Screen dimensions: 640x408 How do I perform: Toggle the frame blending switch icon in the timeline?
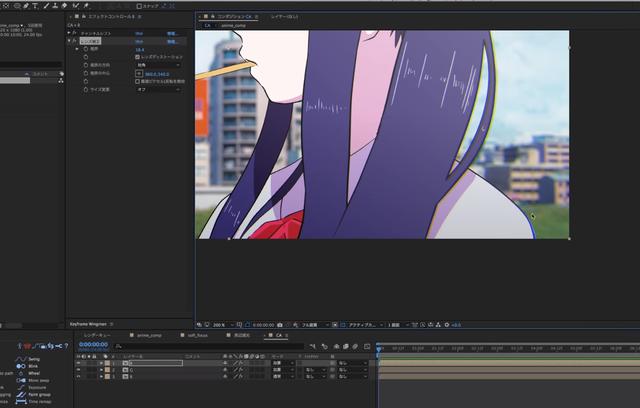(x=345, y=346)
